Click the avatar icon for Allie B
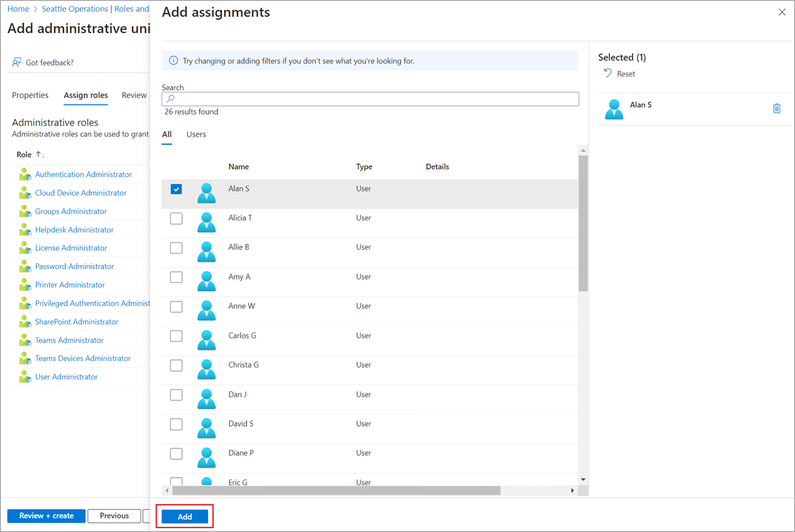The image size is (795, 532). [x=207, y=252]
